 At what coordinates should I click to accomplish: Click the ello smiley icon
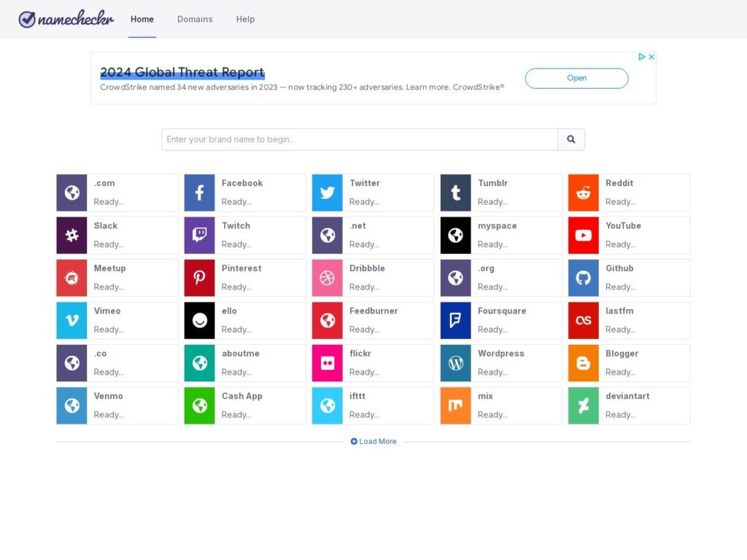tap(199, 321)
